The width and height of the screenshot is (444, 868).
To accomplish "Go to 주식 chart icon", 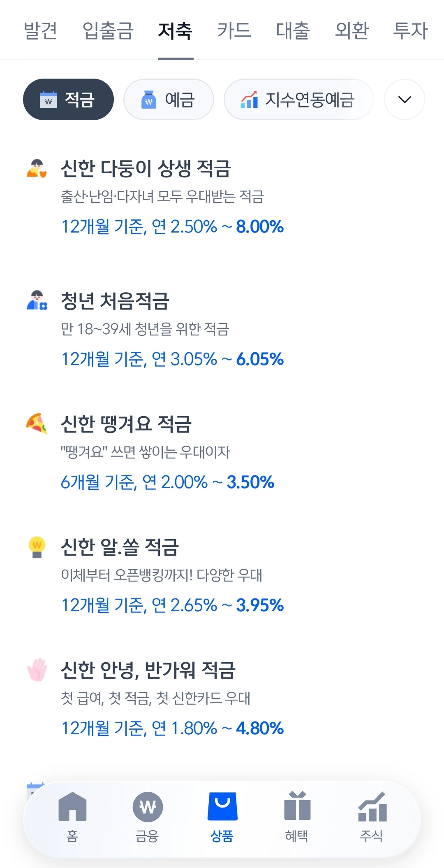I will tap(372, 806).
